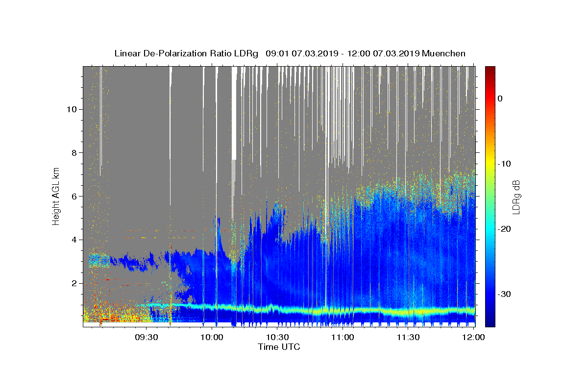The width and height of the screenshot is (588, 392).
Task: Click the 11:00 time tick label
Action: tap(343, 337)
